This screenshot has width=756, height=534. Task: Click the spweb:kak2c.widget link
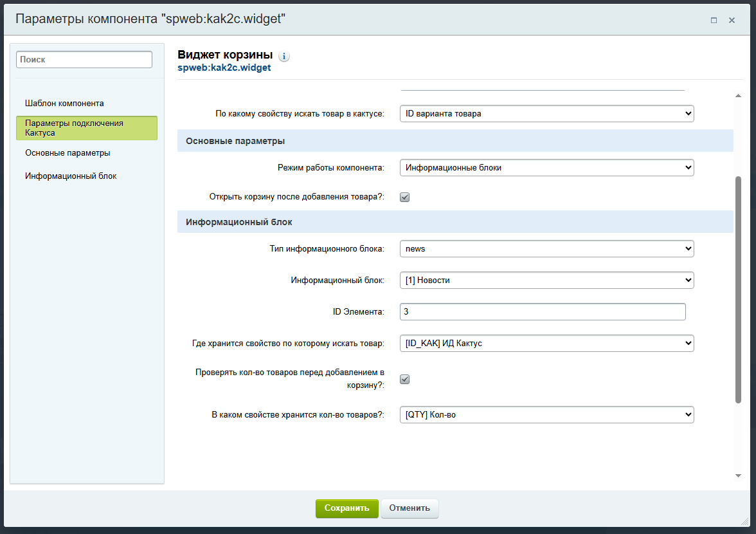(x=224, y=68)
